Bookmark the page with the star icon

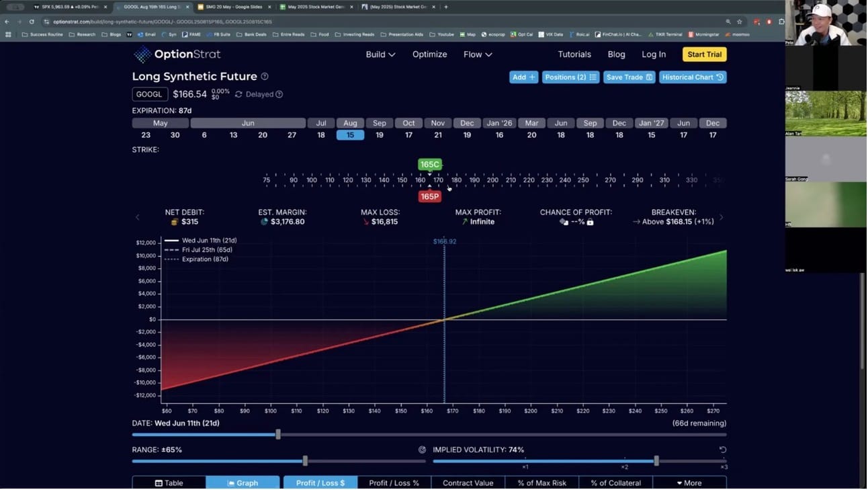click(x=740, y=22)
